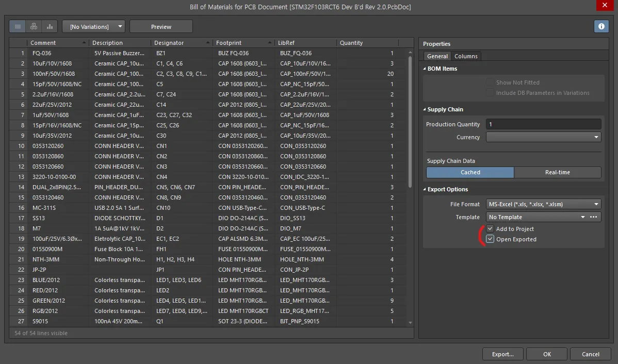
Task: Select the flat list view icon
Action: [x=17, y=26]
